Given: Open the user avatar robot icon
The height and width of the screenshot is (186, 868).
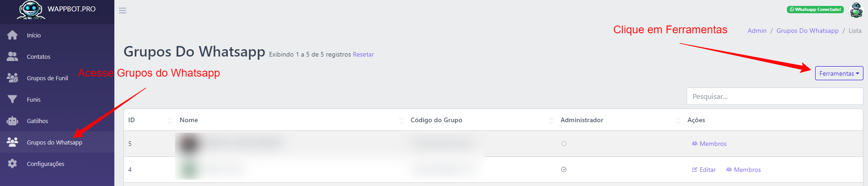Looking at the screenshot, I should tap(857, 10).
